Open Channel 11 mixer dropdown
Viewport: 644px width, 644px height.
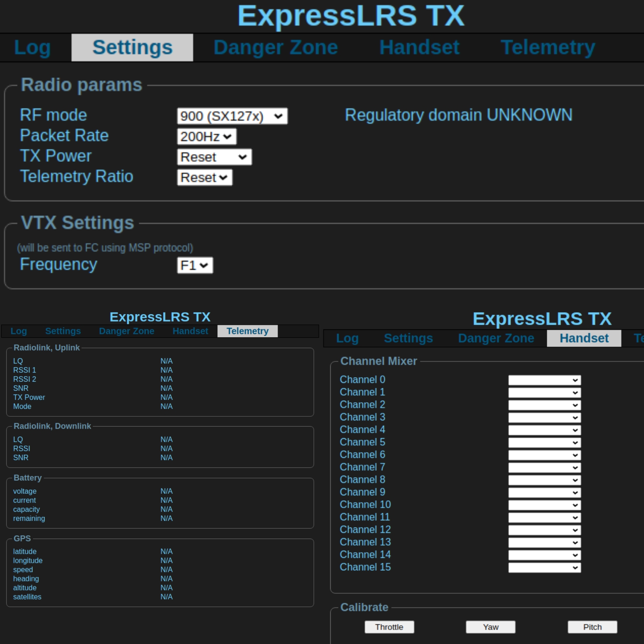coord(544,518)
